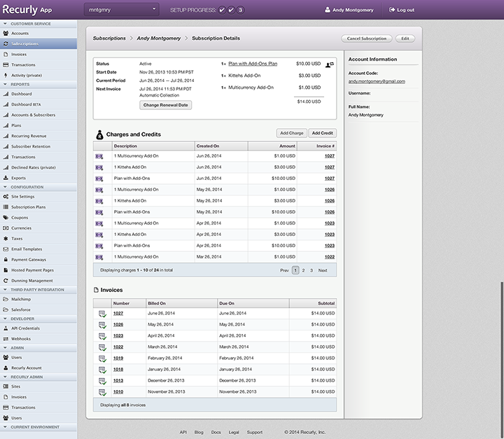The image size is (504, 439).
Task: Click the charge icon in the first Multicurrency row
Action: pyautogui.click(x=99, y=155)
